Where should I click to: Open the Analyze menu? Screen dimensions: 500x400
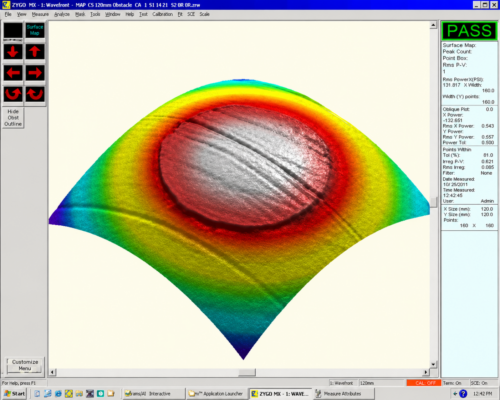(62, 14)
